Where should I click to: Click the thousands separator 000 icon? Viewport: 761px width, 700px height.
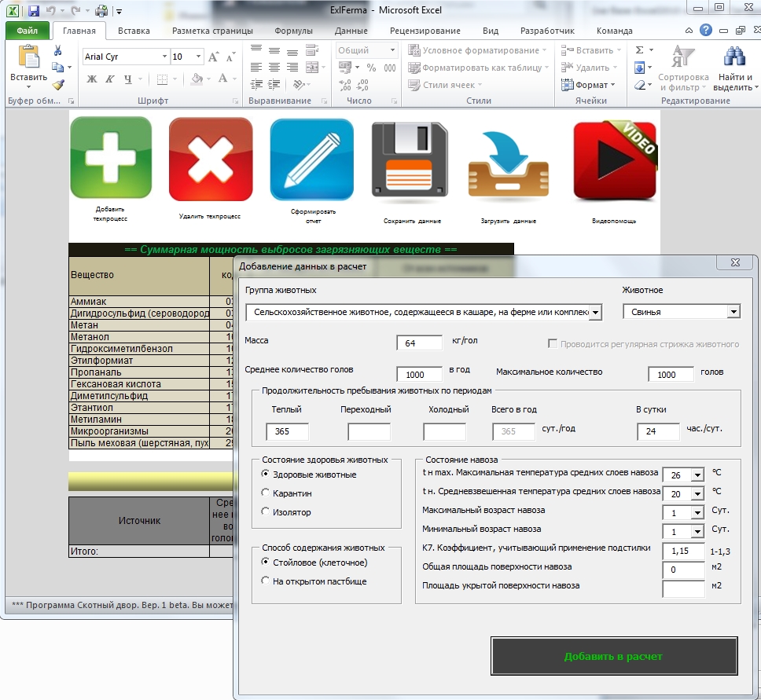tap(390, 68)
